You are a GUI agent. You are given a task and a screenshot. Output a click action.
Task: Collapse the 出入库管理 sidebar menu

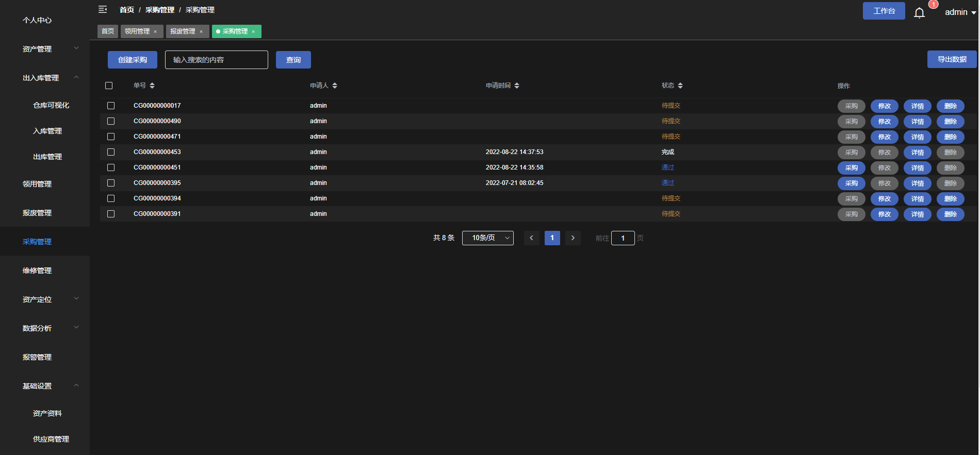[x=45, y=78]
